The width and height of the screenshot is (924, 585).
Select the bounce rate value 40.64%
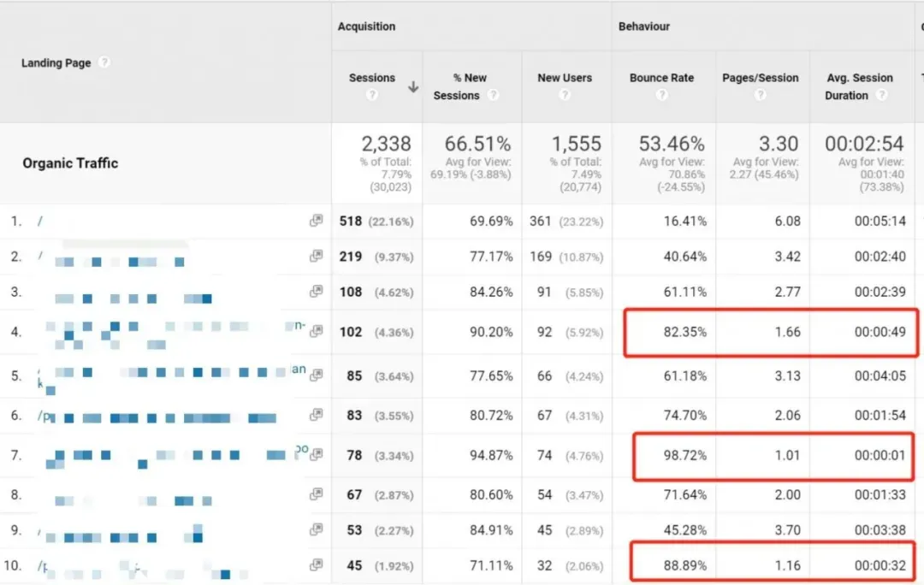684,257
